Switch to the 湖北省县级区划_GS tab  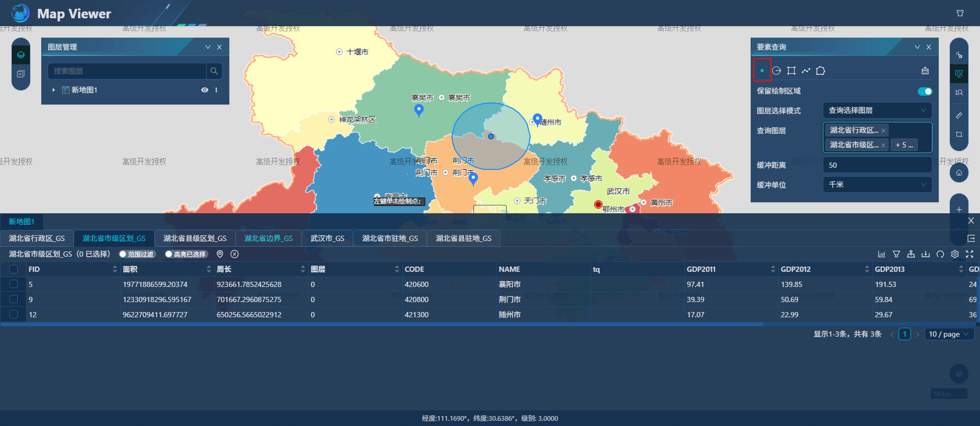(x=195, y=238)
